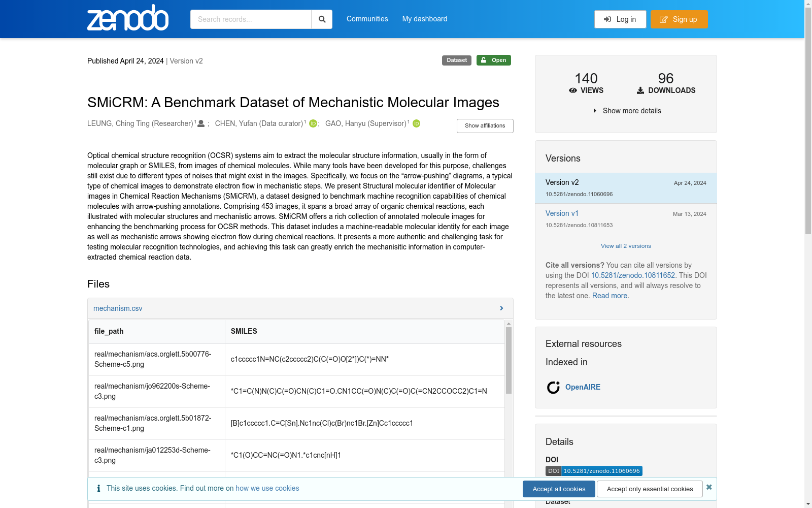
Task: Click SMILES c1ccccc1N=NC(c2ccccc2) cell
Action: tap(364, 359)
